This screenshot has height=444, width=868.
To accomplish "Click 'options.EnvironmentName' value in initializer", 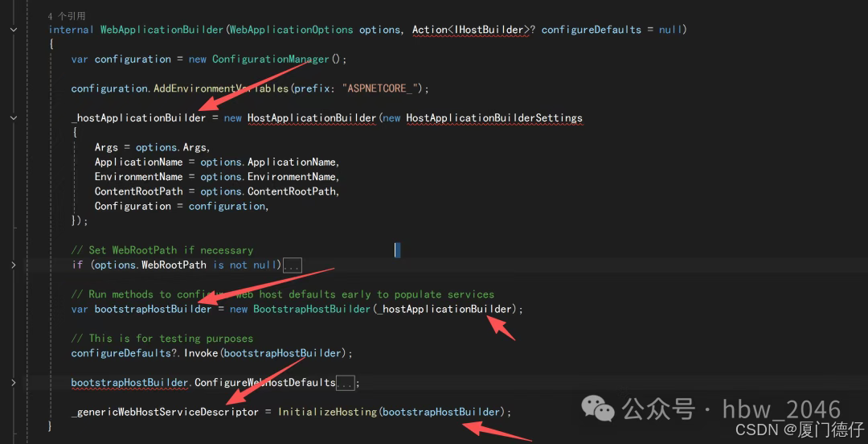I will pyautogui.click(x=269, y=177).
